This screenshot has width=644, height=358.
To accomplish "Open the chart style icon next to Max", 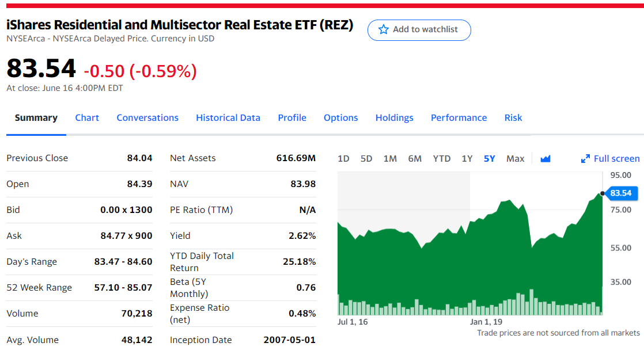I will click(545, 158).
